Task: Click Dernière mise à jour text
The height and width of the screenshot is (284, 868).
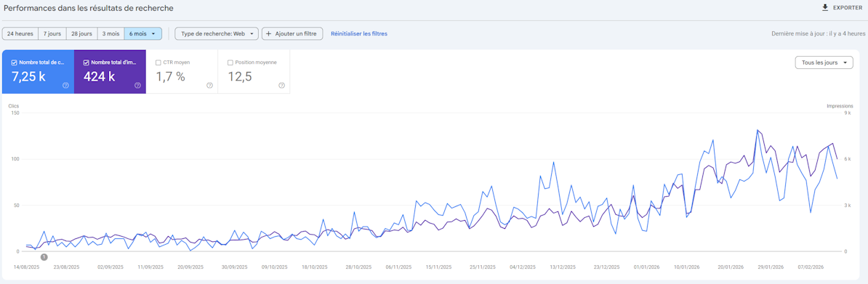Action: (x=817, y=33)
